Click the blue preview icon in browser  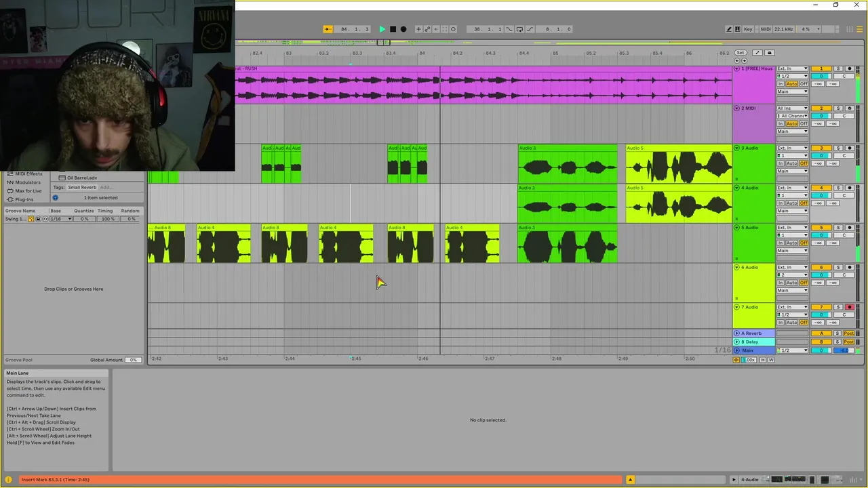(56, 197)
